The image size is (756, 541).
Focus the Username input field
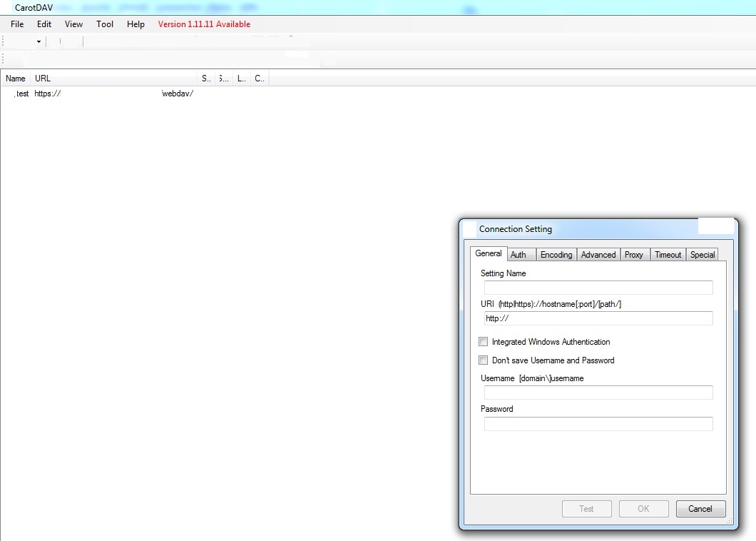598,393
